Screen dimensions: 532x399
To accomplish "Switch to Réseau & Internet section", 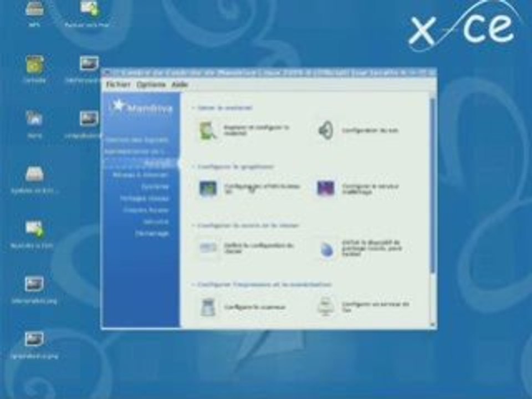I will tap(140, 175).
